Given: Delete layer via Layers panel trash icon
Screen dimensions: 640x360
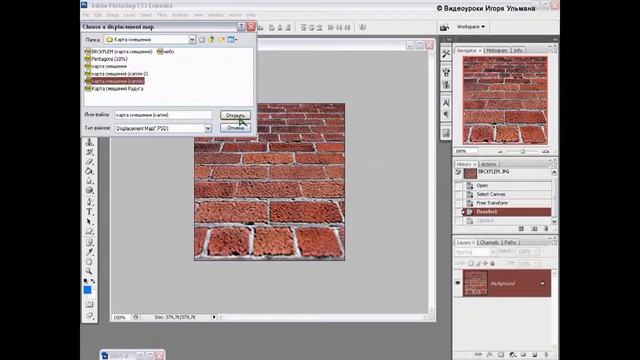Looking at the screenshot, I should [546, 355].
